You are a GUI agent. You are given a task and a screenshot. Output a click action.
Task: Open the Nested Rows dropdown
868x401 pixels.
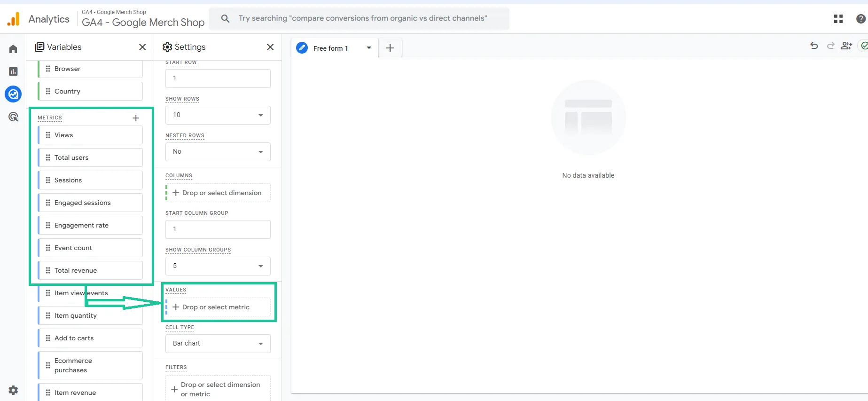point(218,152)
